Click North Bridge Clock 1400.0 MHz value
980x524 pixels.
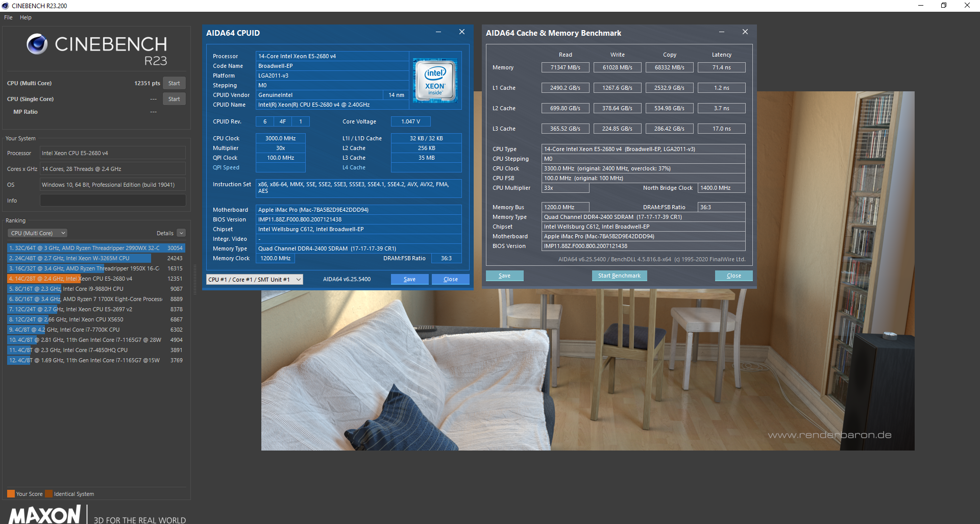pos(722,188)
